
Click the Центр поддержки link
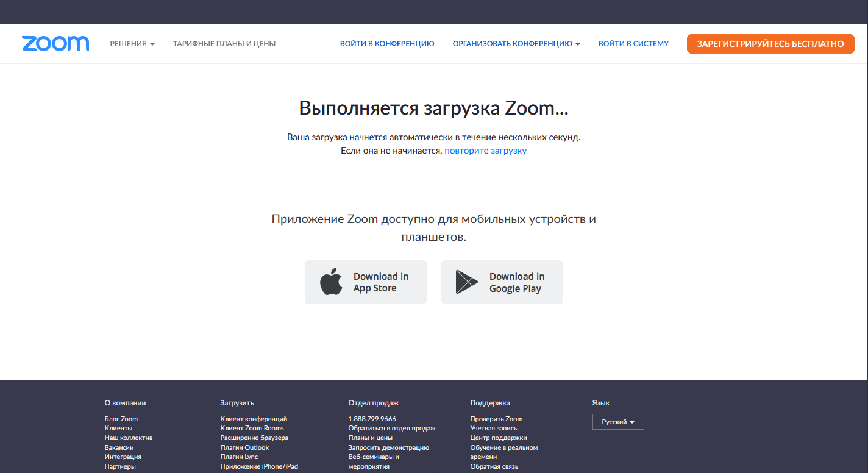(499, 438)
